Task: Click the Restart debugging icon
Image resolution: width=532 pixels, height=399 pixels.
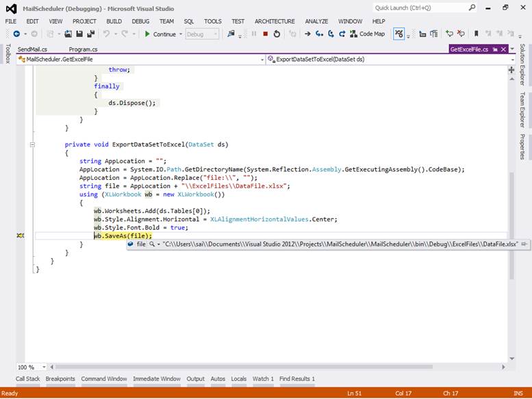Action: pyautogui.click(x=277, y=34)
